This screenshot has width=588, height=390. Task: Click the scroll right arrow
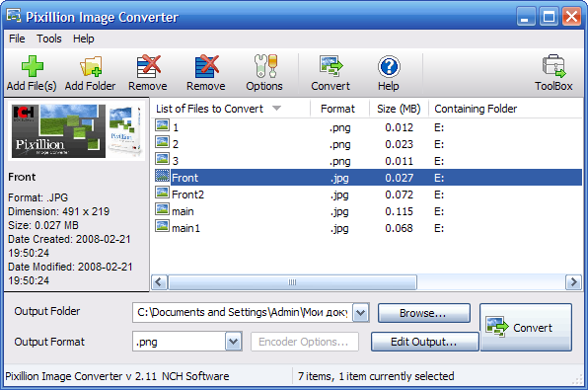click(573, 282)
